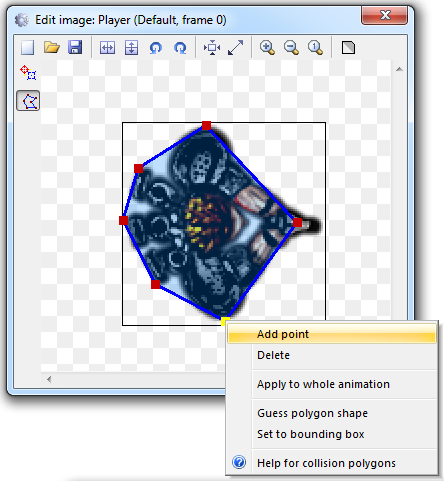Image resolution: width=444 pixels, height=481 pixels.
Task: Reset zoom to 100 percent
Action: click(315, 47)
